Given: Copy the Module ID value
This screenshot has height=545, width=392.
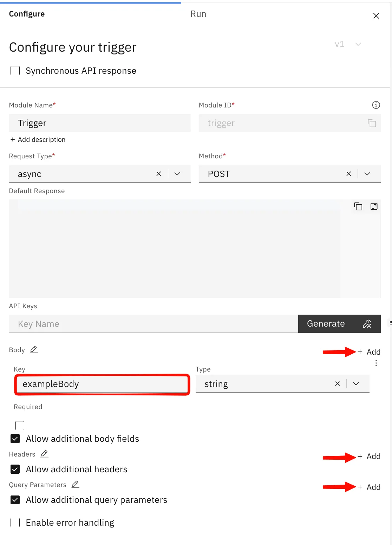Looking at the screenshot, I should coord(372,123).
